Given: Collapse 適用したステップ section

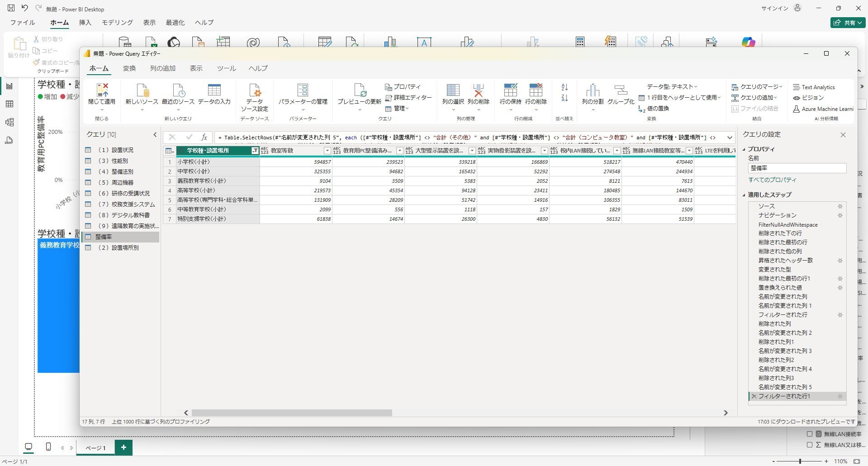Looking at the screenshot, I should (744, 195).
